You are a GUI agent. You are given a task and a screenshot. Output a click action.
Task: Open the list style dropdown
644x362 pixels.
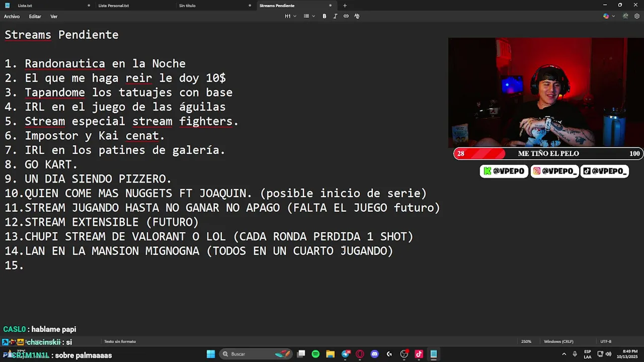pos(309,16)
